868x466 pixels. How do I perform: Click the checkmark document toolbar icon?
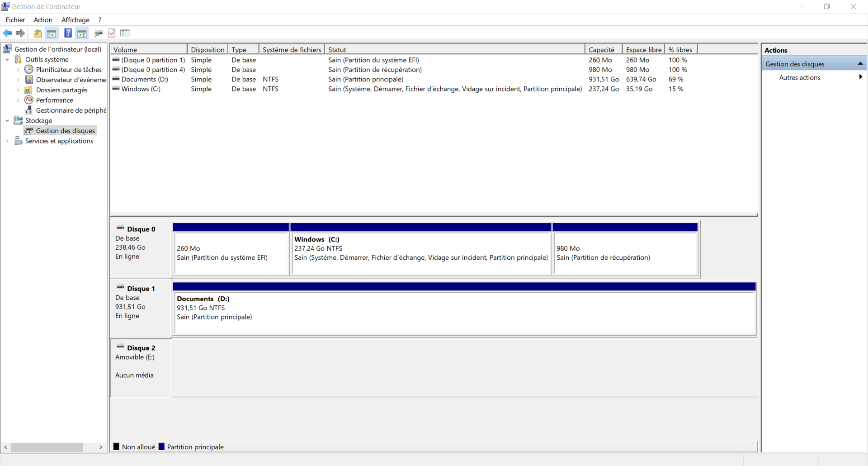(112, 33)
